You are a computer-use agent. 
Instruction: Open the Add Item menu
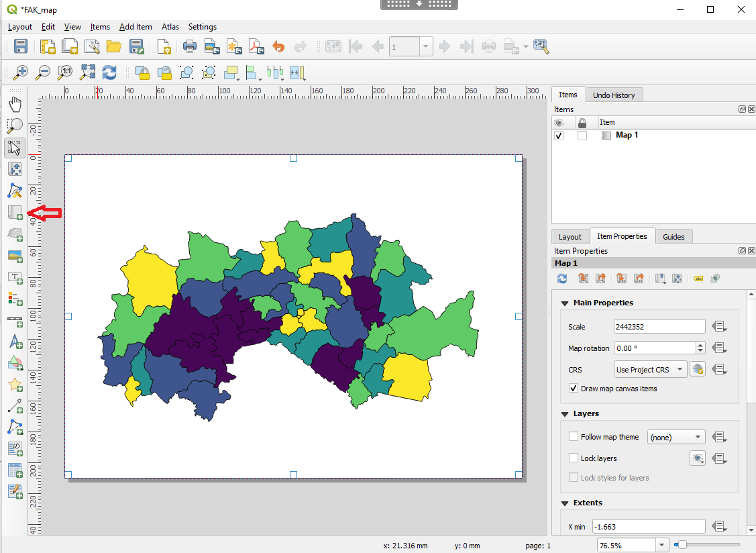coord(136,27)
